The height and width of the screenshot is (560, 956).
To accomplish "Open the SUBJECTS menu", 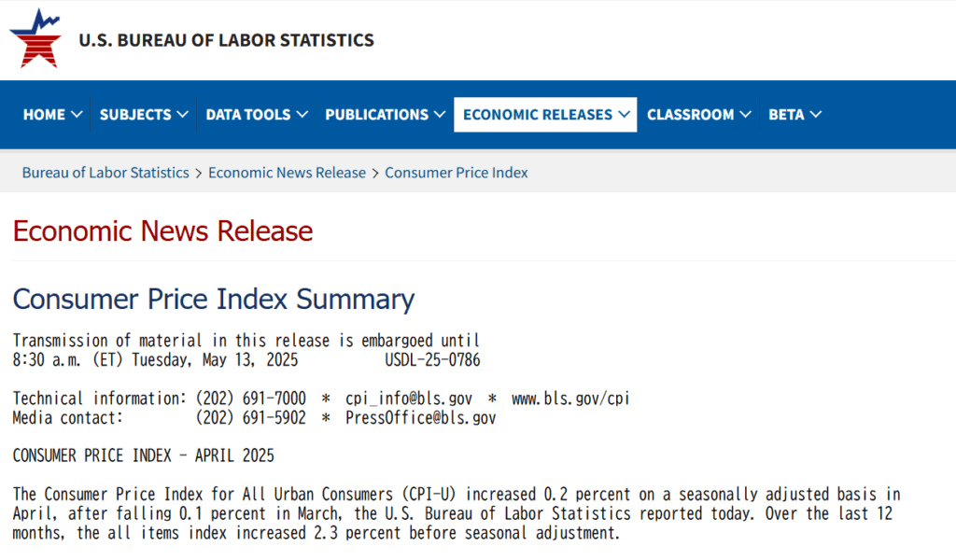I will [143, 115].
